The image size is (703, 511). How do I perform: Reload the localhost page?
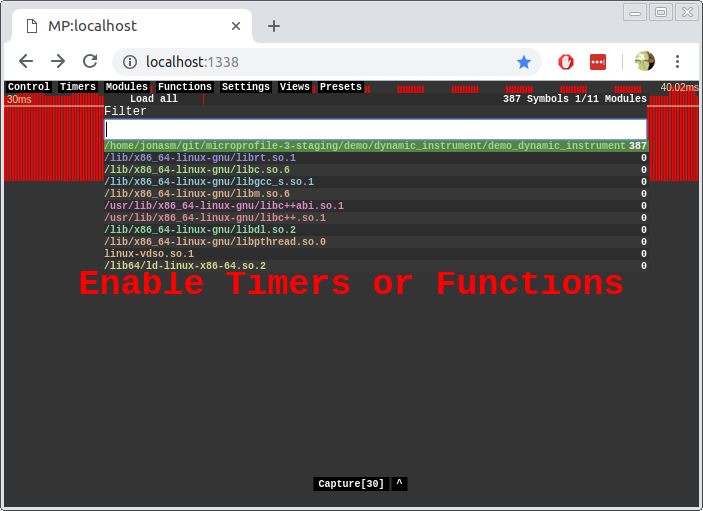point(90,61)
